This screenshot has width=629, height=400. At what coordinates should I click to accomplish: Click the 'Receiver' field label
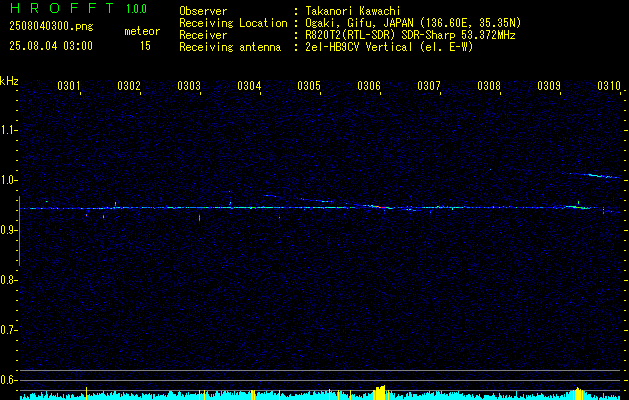203,35
